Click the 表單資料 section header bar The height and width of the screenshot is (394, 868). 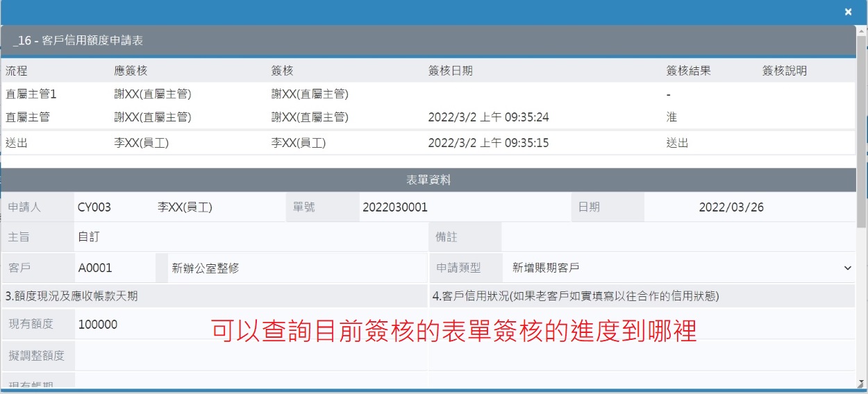click(x=428, y=180)
